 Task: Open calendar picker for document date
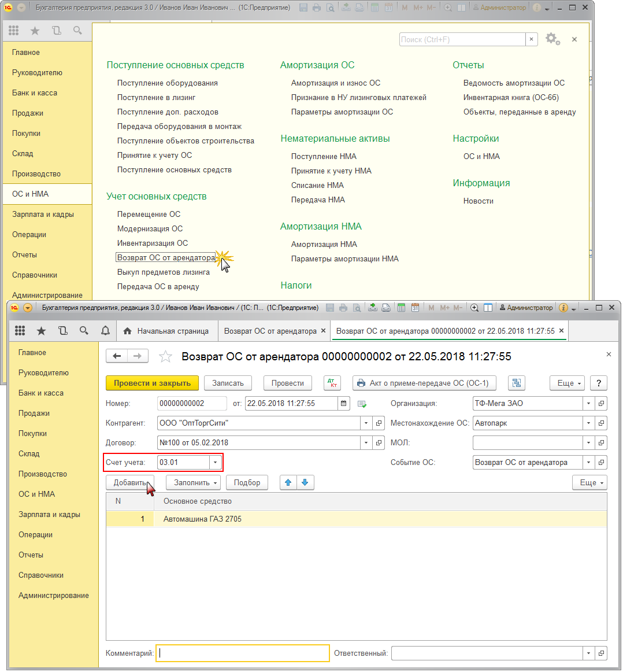click(343, 403)
